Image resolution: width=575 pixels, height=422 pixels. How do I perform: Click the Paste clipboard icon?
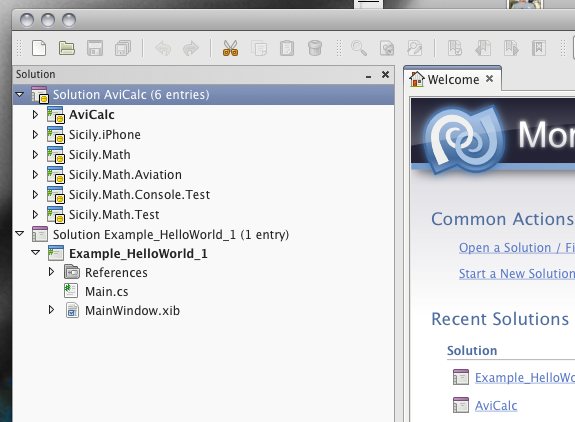(x=287, y=48)
